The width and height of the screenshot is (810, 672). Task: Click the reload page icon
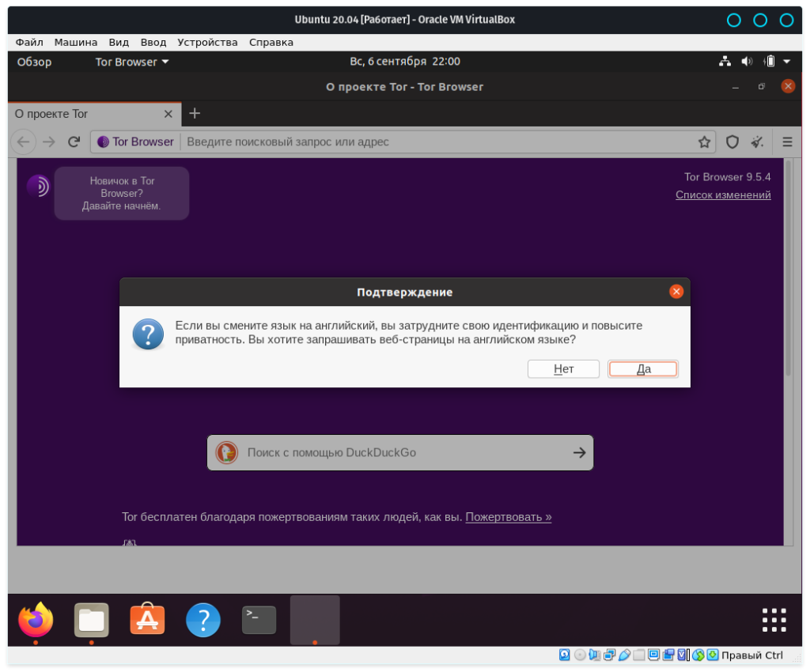(x=74, y=142)
